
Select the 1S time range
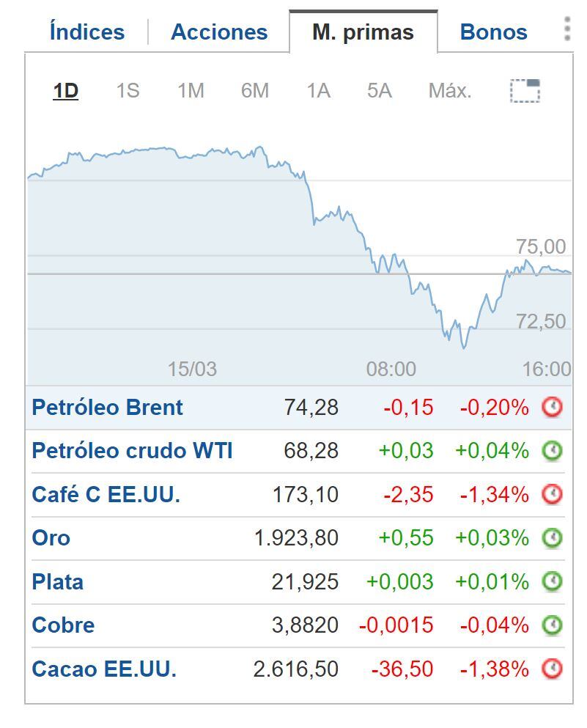tap(127, 90)
